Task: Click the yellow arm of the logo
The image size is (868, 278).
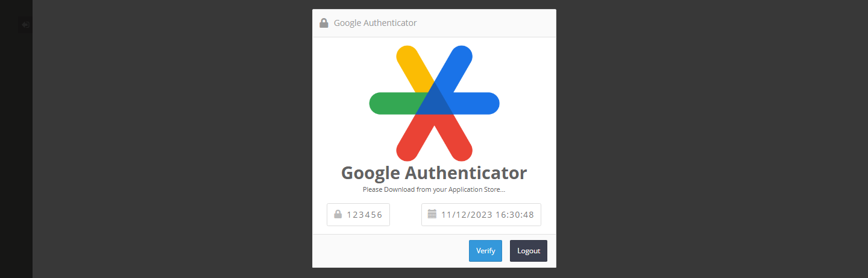Action: (413, 66)
